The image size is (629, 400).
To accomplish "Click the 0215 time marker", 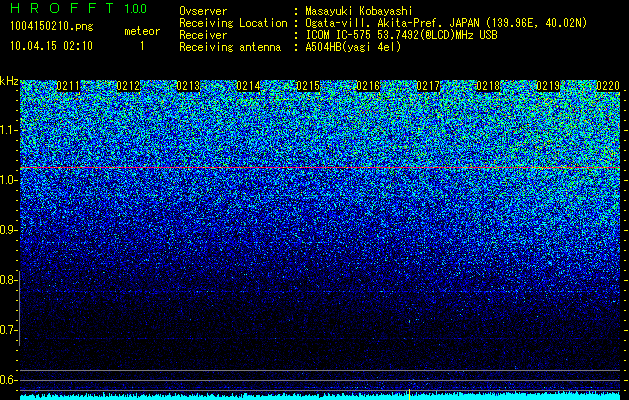I will pos(308,86).
